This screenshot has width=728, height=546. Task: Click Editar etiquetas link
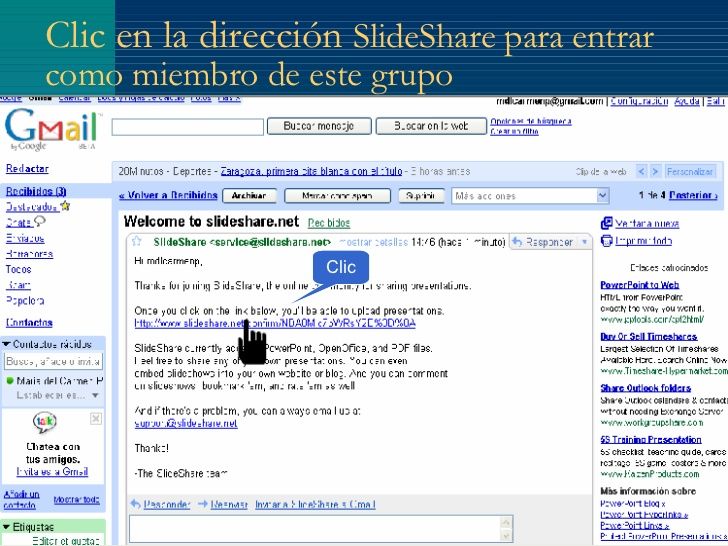click(x=66, y=541)
